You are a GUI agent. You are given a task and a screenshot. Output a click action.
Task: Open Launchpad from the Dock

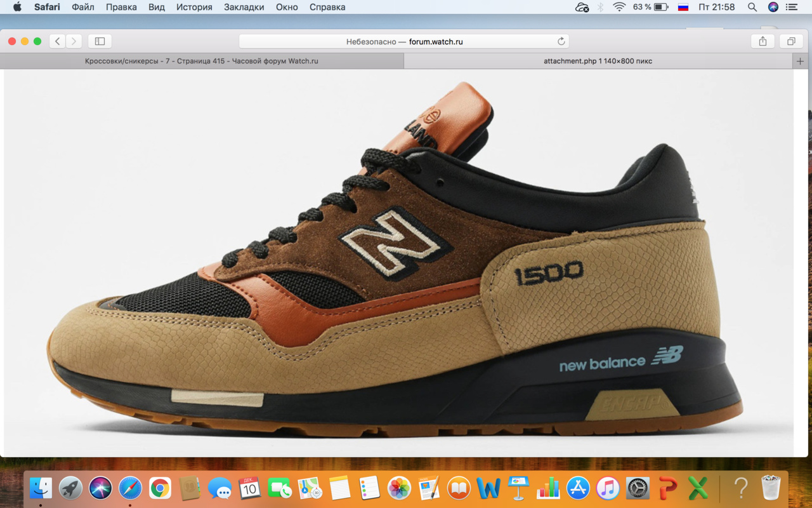70,488
